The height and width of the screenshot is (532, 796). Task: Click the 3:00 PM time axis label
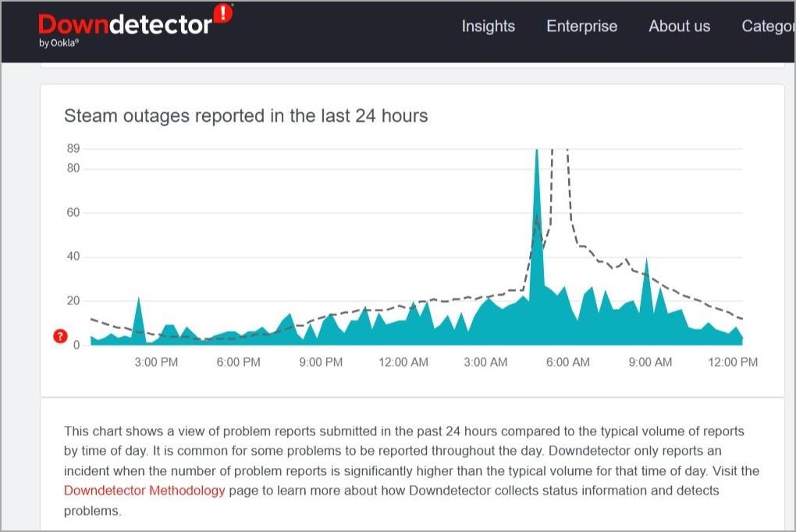156,362
